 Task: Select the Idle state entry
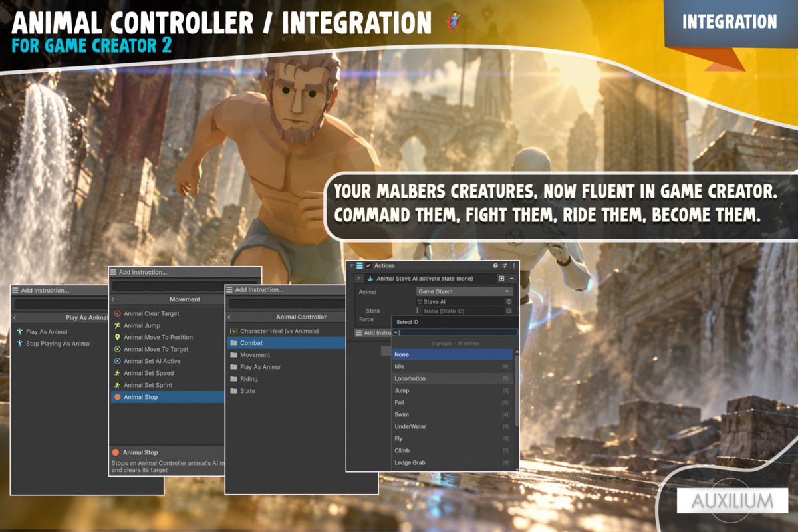click(452, 366)
